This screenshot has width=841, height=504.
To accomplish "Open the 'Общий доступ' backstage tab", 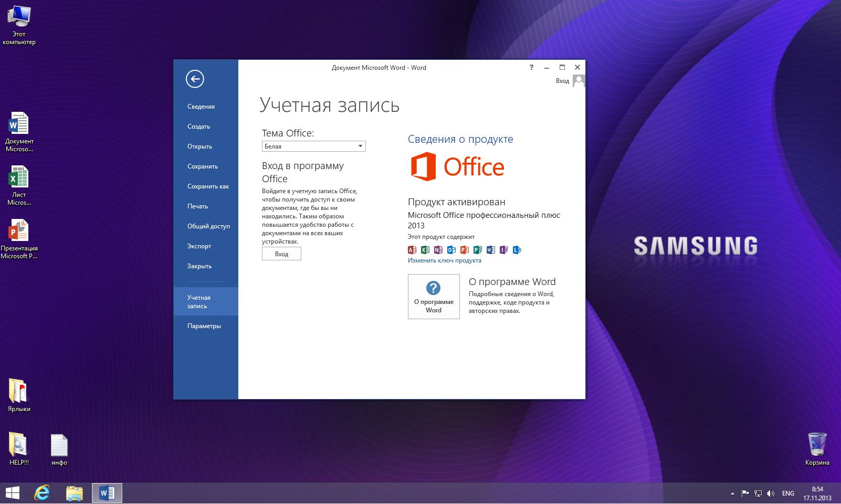I will tap(206, 226).
